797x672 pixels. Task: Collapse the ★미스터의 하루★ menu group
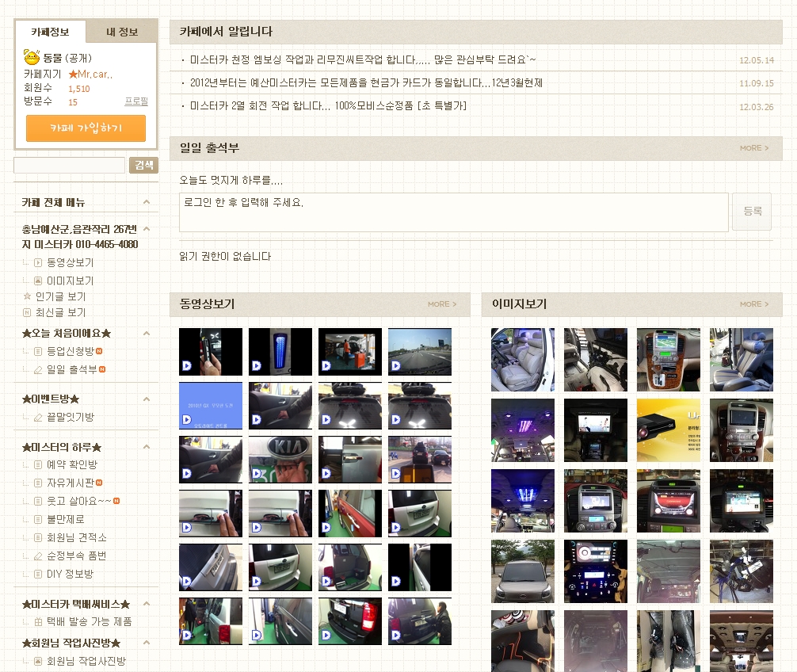[x=147, y=447]
